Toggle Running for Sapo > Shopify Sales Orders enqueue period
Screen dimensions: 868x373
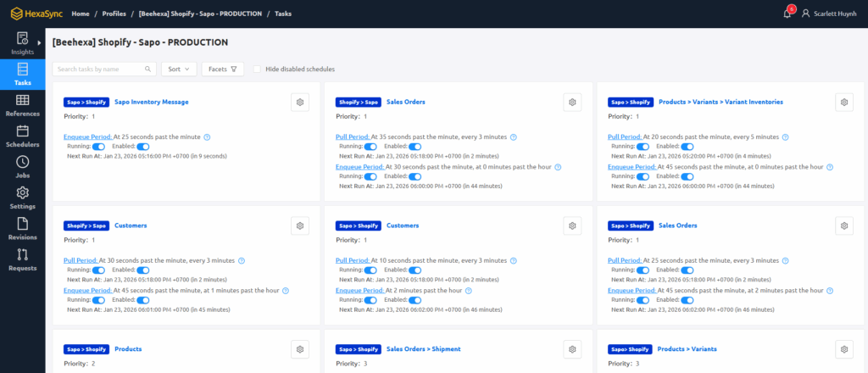pos(643,300)
